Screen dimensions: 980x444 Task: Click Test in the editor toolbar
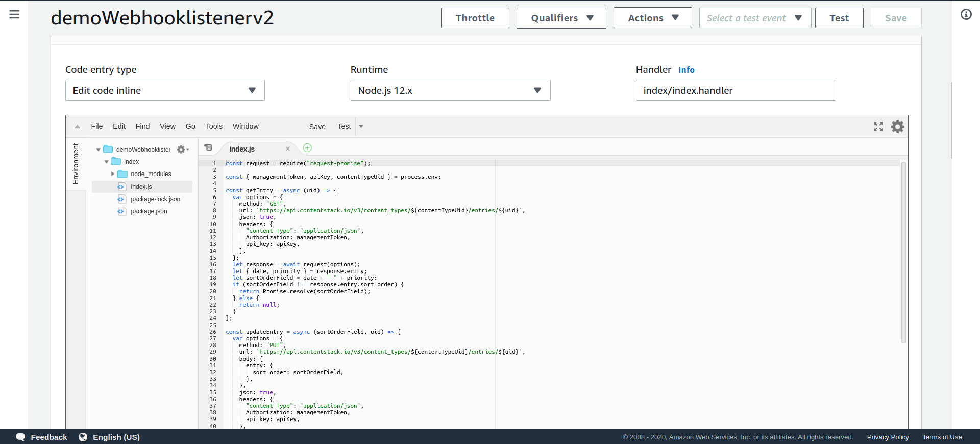(x=344, y=126)
